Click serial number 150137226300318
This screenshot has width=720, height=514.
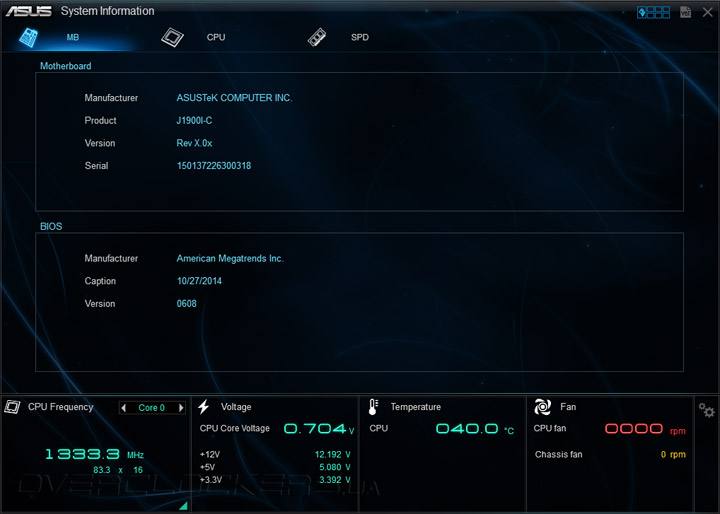coord(214,165)
